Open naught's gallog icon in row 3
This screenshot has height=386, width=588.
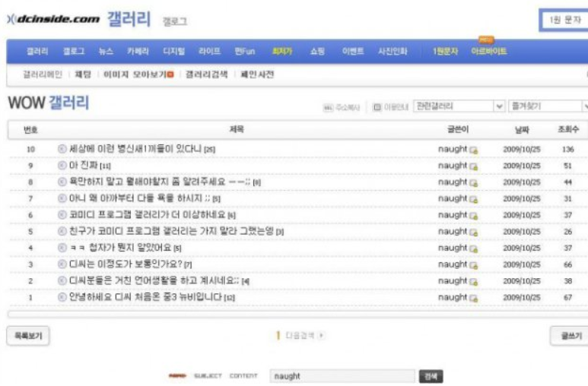(474, 266)
